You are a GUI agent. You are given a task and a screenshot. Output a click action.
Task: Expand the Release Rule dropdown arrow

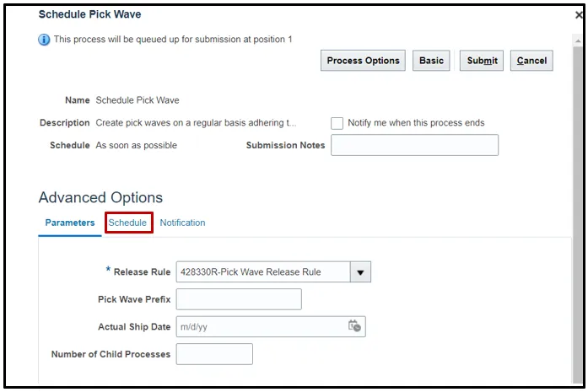tap(361, 271)
